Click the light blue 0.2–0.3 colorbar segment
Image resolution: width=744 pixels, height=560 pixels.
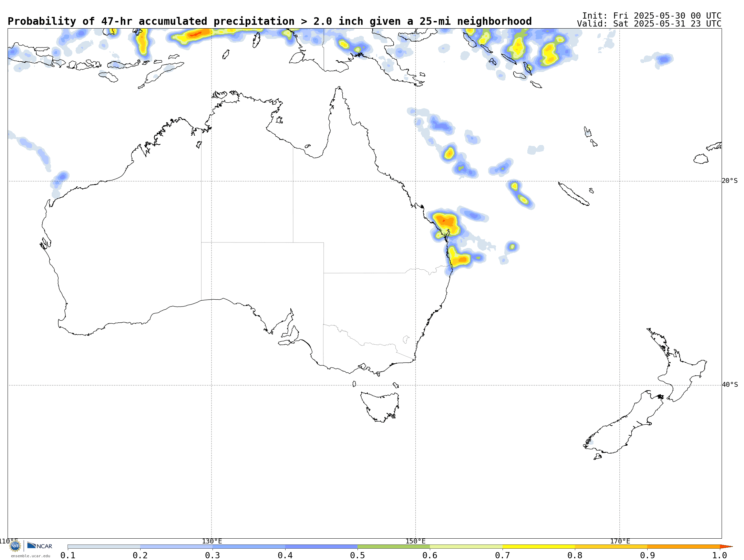coord(176,547)
